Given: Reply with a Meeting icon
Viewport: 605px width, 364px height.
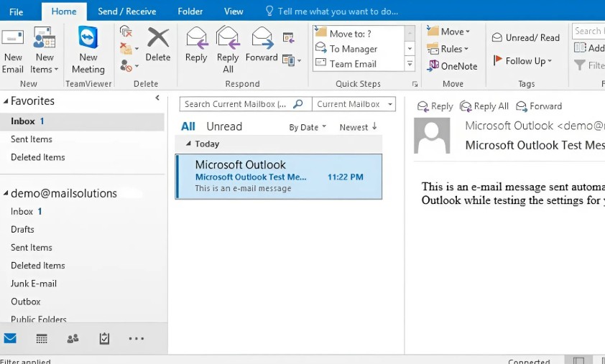Looking at the screenshot, I should [289, 38].
